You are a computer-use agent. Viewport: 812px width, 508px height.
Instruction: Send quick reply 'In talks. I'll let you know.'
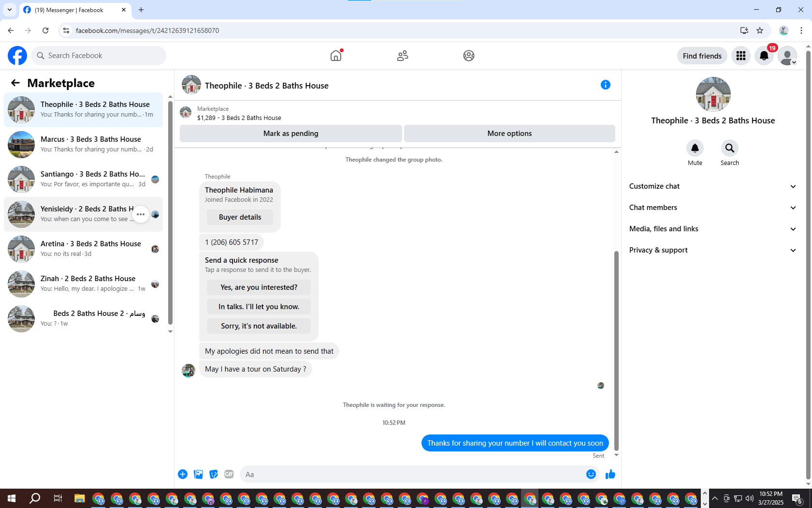coord(259,307)
